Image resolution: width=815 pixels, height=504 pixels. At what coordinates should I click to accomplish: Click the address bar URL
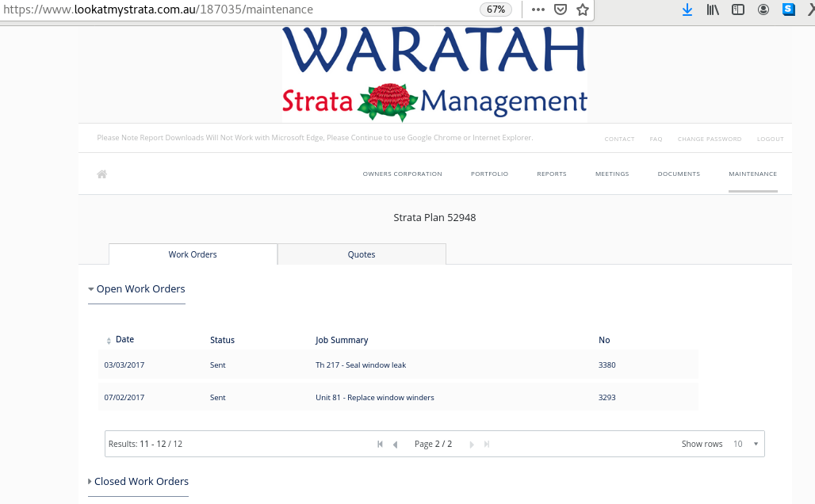158,10
